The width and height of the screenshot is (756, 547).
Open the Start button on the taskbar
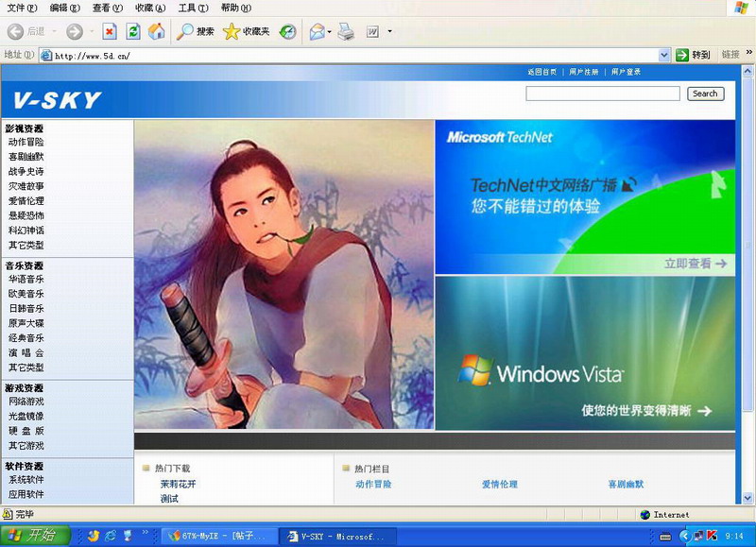point(35,535)
